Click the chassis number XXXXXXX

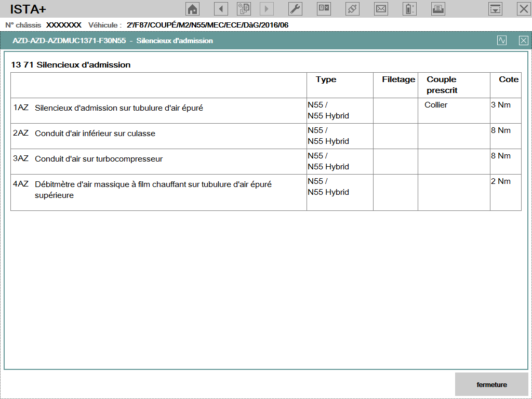[x=64, y=25]
